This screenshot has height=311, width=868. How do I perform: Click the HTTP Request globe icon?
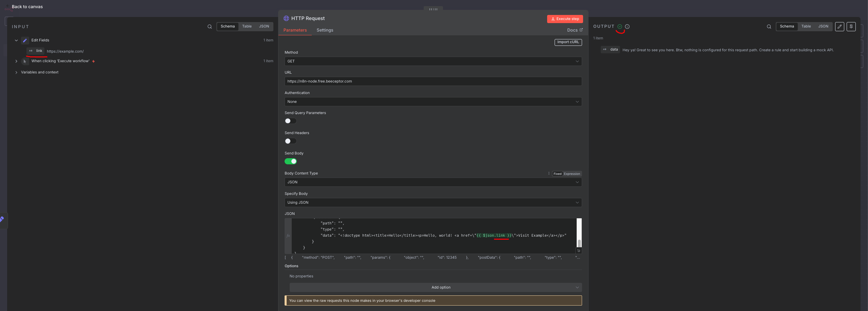coord(286,18)
